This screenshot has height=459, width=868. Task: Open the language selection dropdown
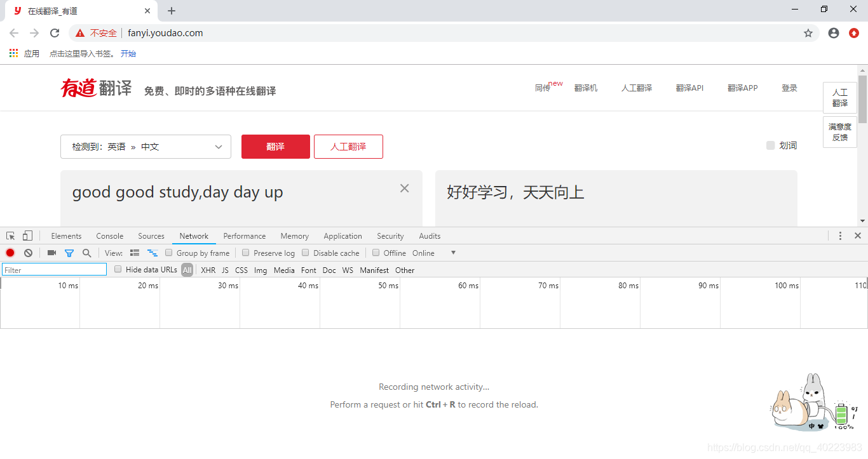pyautogui.click(x=146, y=147)
